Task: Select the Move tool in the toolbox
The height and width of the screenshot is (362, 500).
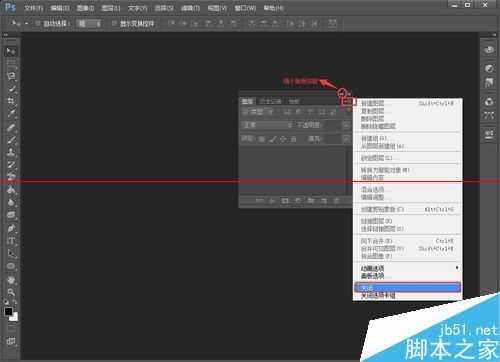Action: pyautogui.click(x=11, y=51)
